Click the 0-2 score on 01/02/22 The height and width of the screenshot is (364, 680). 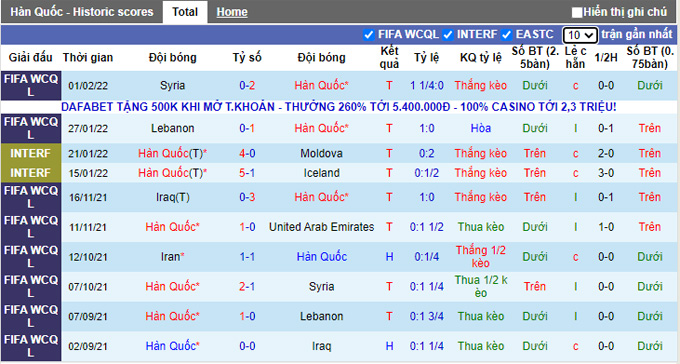247,85
